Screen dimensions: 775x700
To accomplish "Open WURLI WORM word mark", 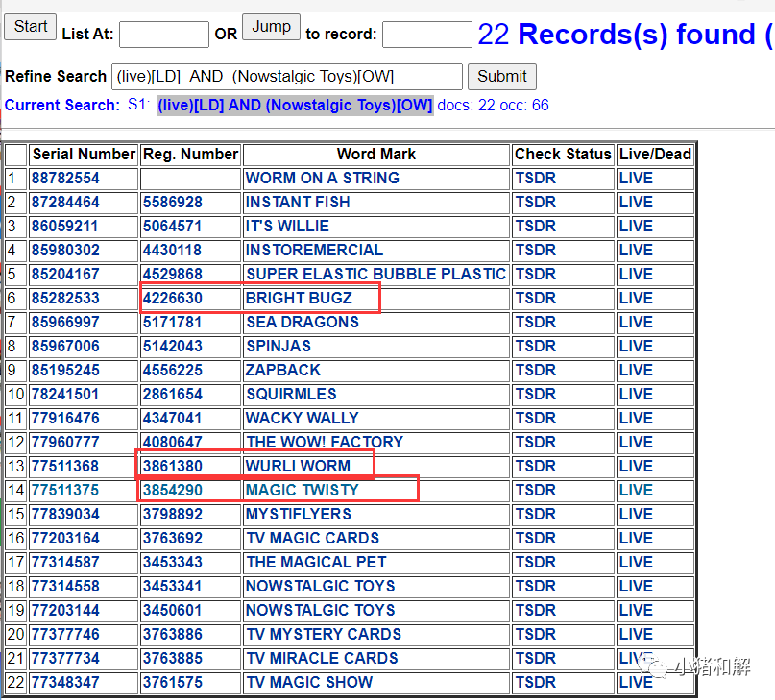I will coord(298,466).
